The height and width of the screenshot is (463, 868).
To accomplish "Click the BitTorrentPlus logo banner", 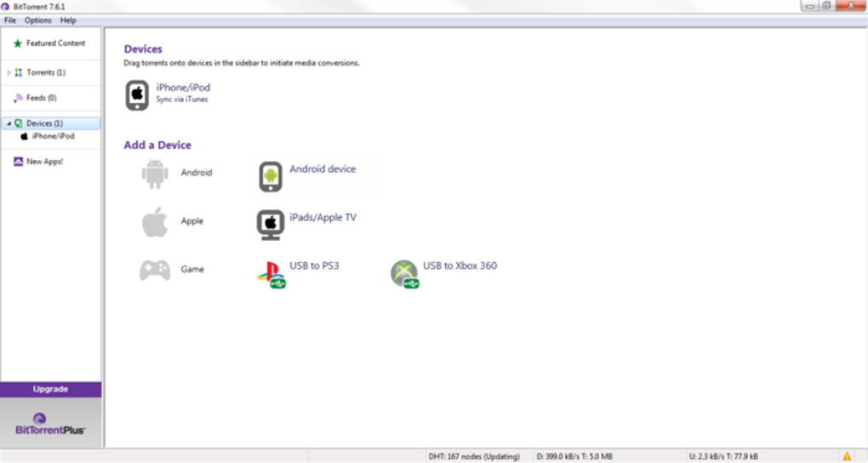I will coord(50,424).
